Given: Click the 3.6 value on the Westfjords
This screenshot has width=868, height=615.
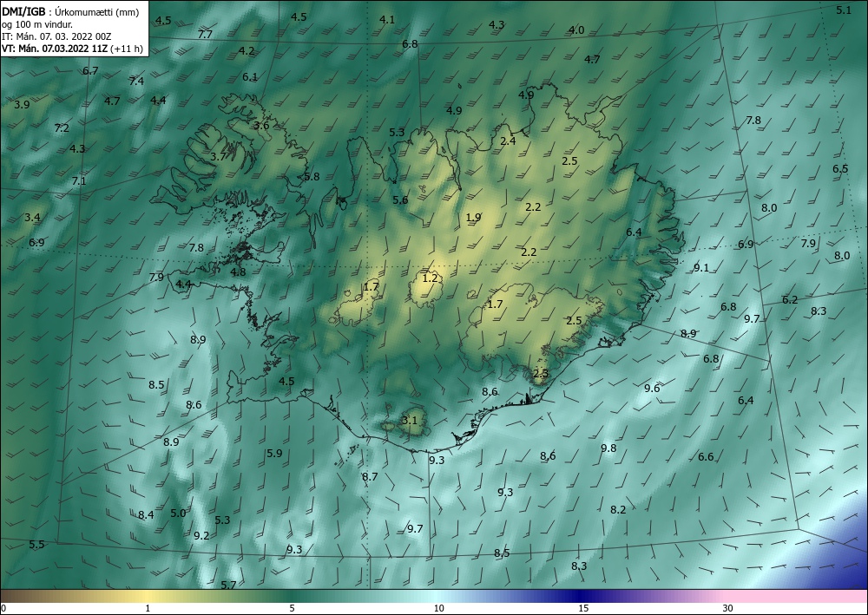Looking at the screenshot, I should pos(261,126).
